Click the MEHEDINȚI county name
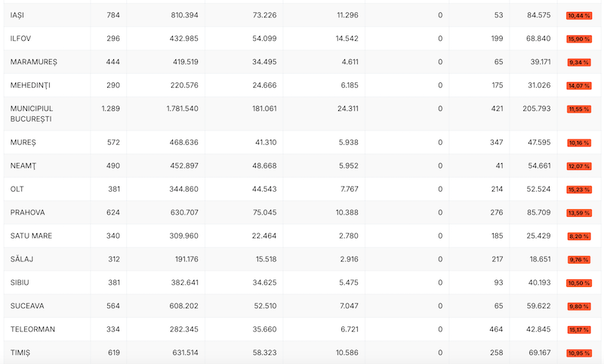Viewport: 604px width, 364px height. (30, 85)
